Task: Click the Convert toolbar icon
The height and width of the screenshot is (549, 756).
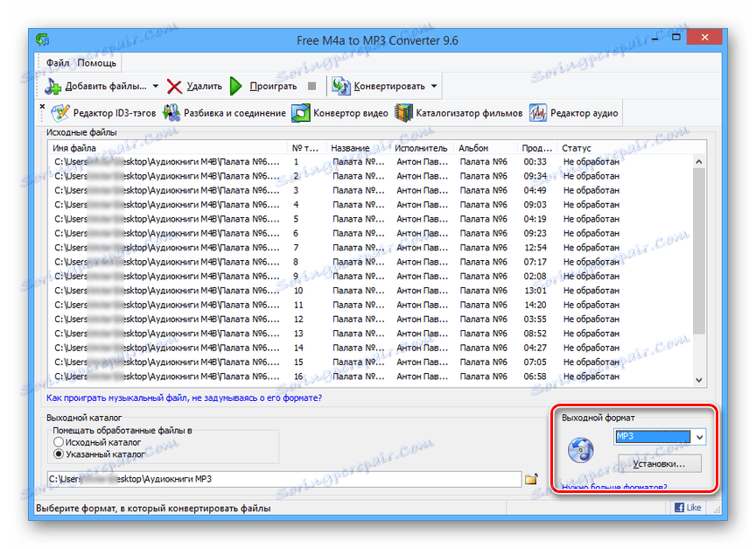Action: click(341, 87)
